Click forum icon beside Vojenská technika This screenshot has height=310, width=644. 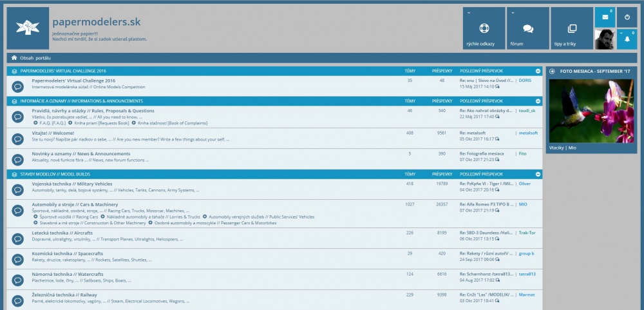tap(17, 189)
